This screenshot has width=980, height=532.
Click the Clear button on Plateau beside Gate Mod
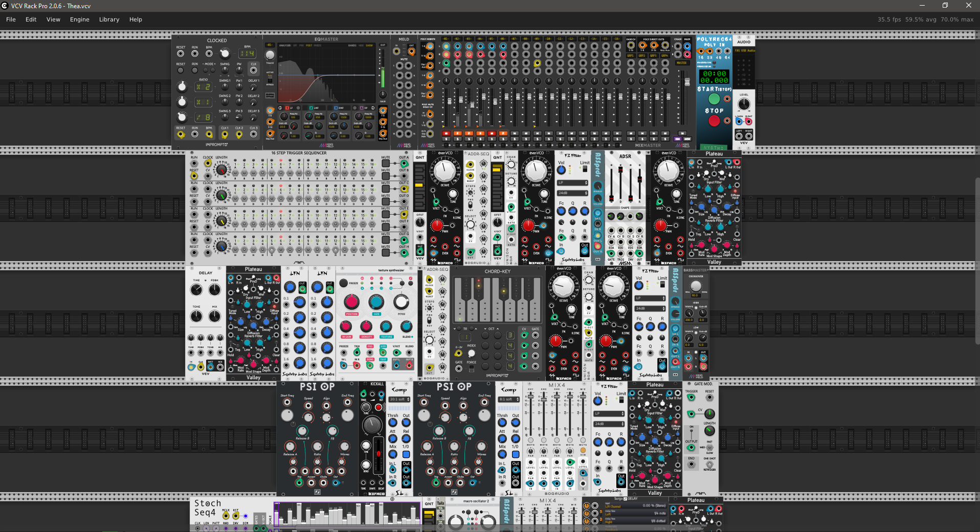[x=678, y=458]
